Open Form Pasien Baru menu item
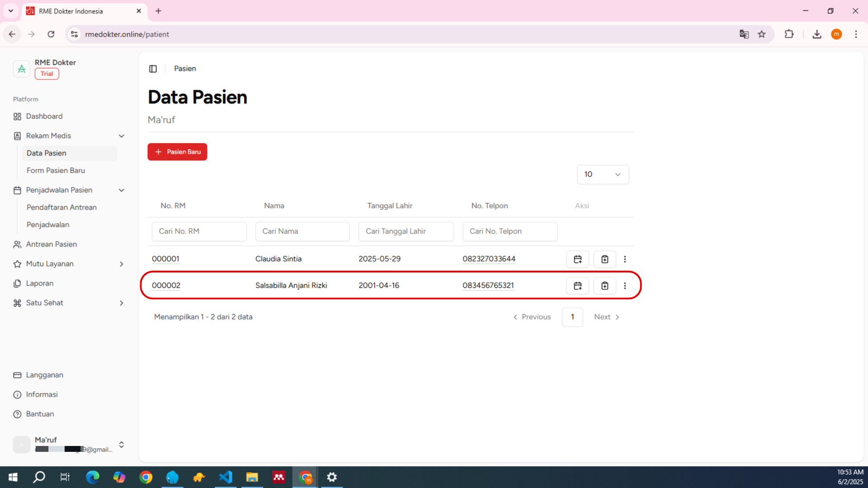 (x=56, y=170)
